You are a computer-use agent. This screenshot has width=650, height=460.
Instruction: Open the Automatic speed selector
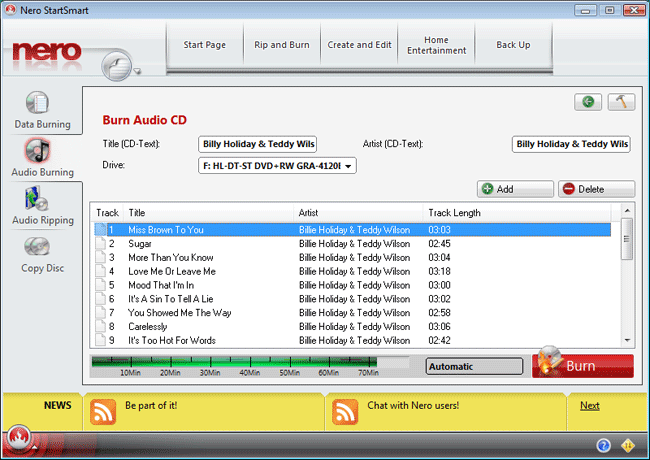pos(473,366)
